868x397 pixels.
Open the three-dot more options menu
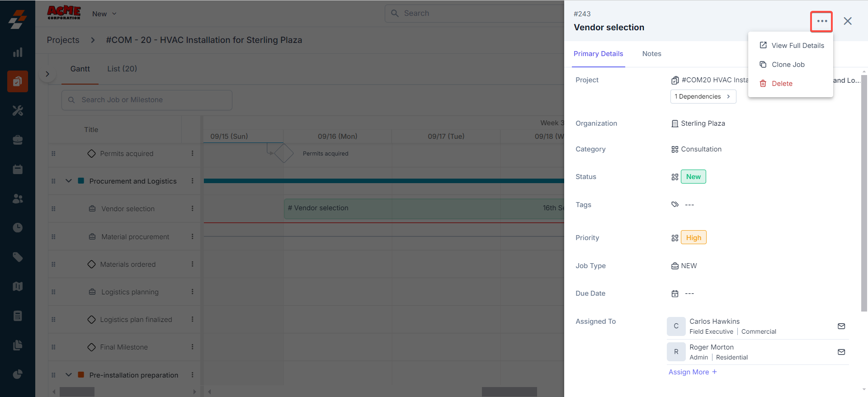[821, 21]
